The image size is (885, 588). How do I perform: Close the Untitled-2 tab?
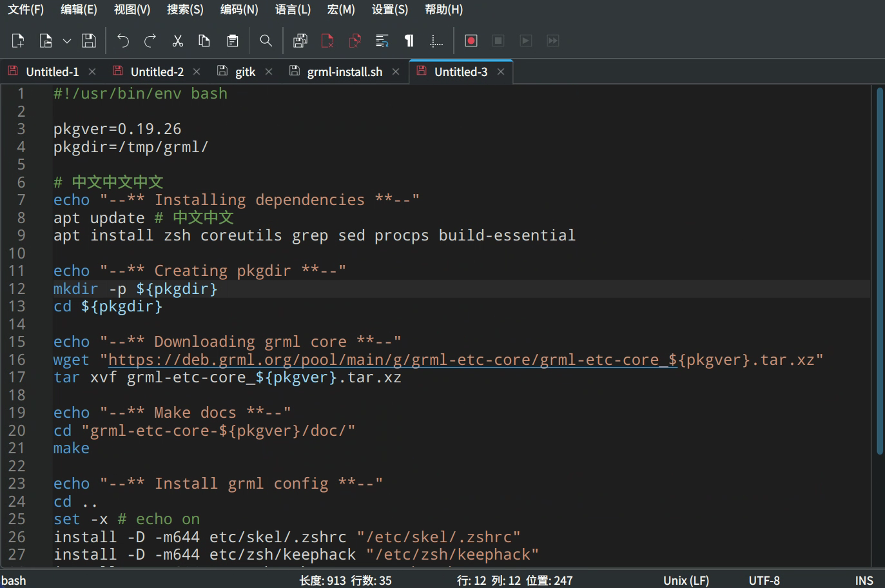click(x=197, y=72)
